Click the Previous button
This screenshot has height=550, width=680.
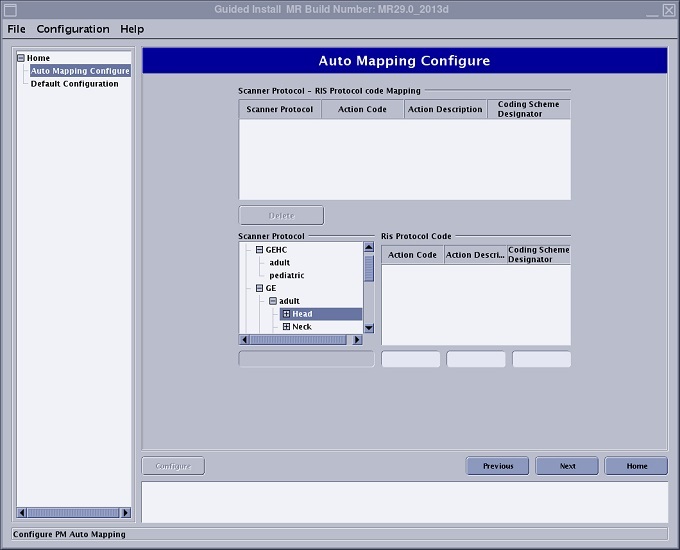pos(498,466)
